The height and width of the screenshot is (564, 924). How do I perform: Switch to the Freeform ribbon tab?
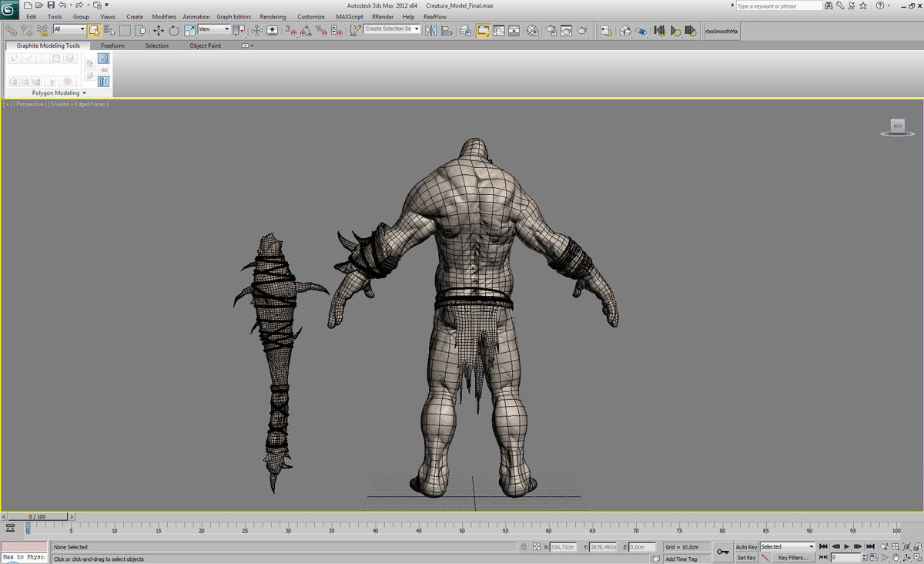tap(112, 46)
